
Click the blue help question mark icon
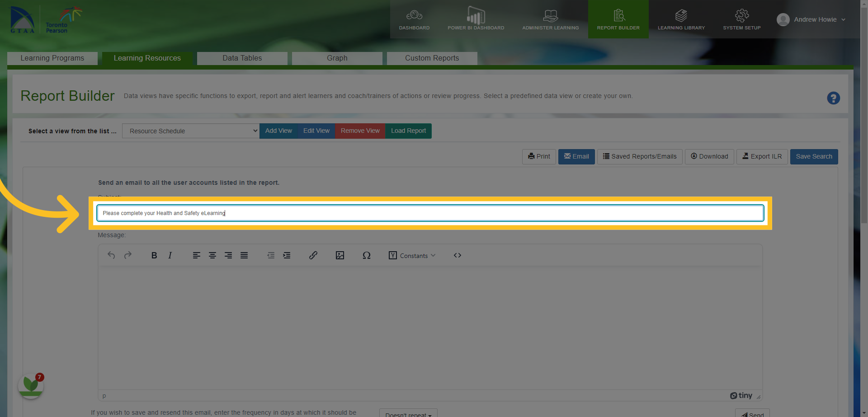833,98
